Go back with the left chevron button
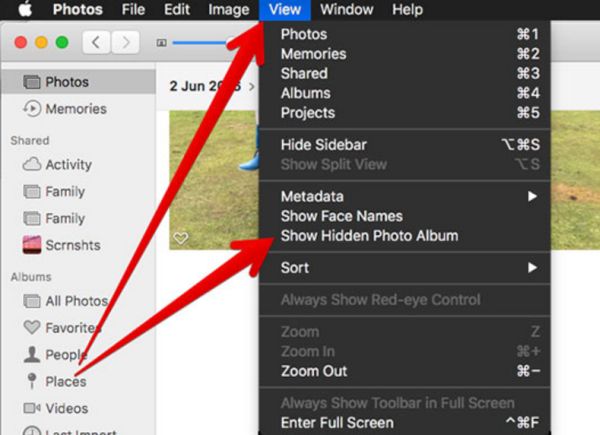 click(x=96, y=42)
